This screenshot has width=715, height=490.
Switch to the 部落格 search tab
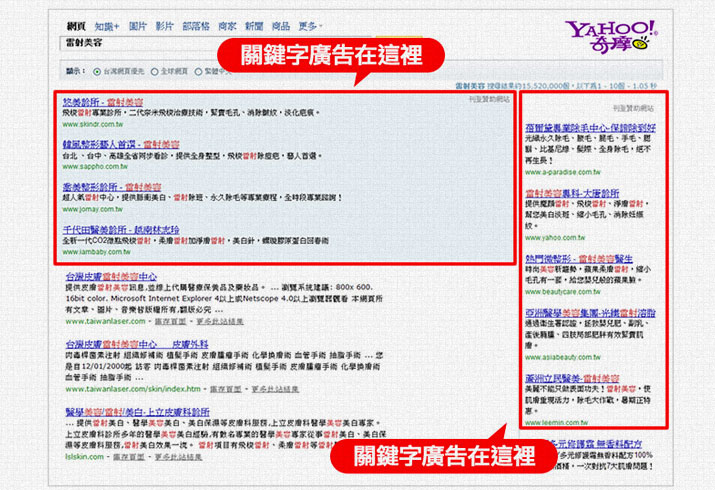click(196, 26)
